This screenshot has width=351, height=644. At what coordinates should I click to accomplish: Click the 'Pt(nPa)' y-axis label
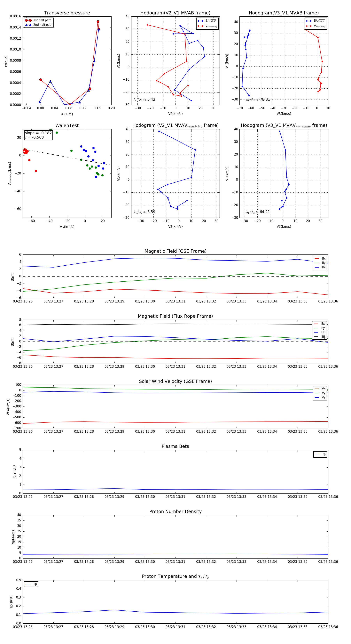tap(6, 61)
